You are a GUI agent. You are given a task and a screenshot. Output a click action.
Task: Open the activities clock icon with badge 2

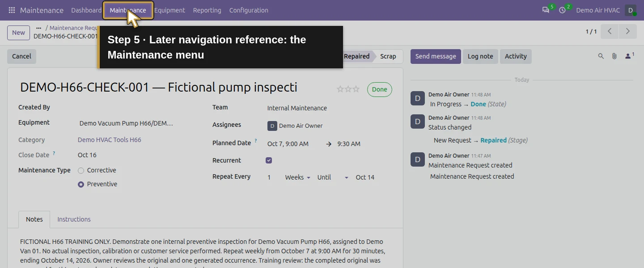click(562, 10)
